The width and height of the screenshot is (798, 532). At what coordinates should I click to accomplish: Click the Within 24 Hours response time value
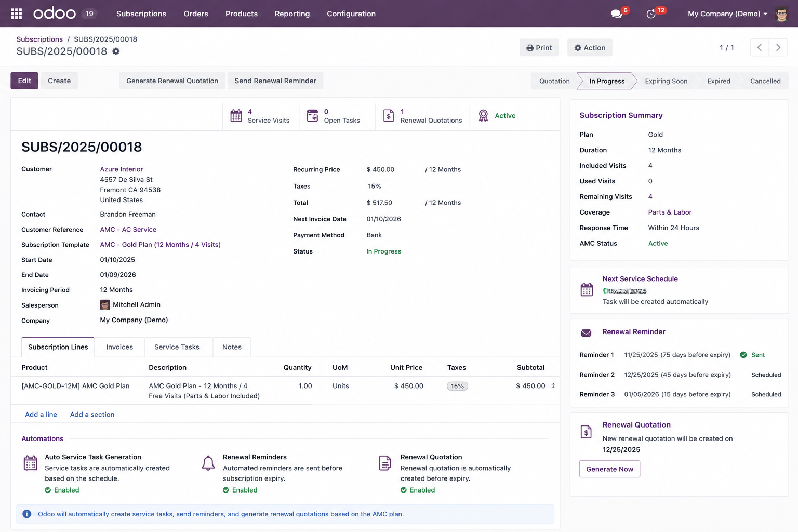coord(673,228)
